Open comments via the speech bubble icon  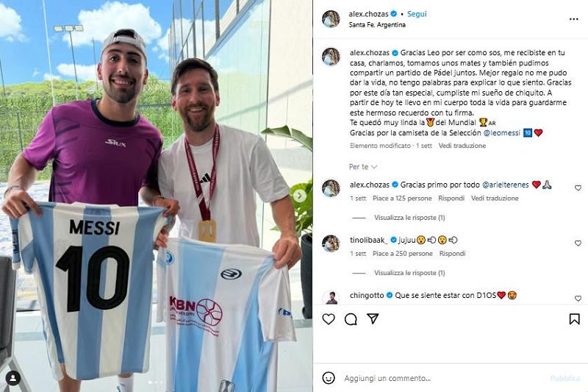pyautogui.click(x=351, y=319)
